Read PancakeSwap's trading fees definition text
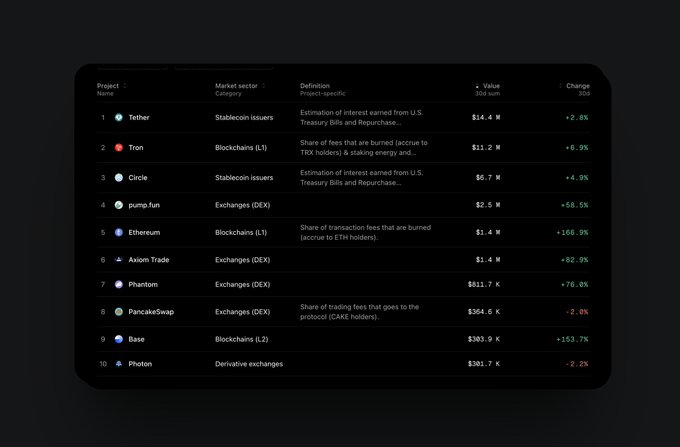 [360, 312]
